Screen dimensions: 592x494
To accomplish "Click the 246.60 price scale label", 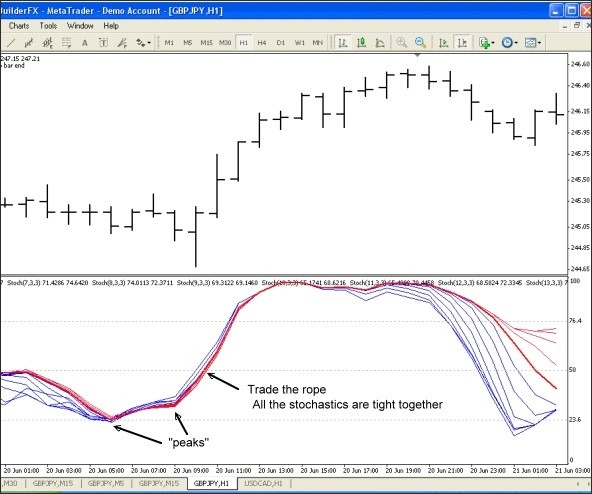I will 580,65.
